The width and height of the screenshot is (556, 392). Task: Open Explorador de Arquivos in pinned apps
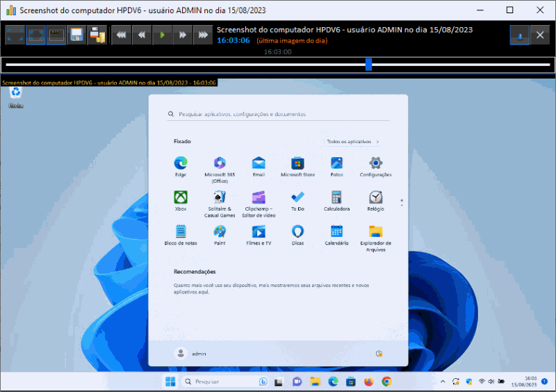pos(375,238)
